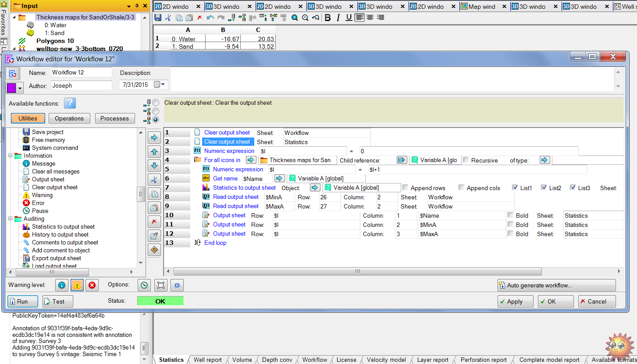Move selected workflow line up
637x364 pixels.
(154, 152)
